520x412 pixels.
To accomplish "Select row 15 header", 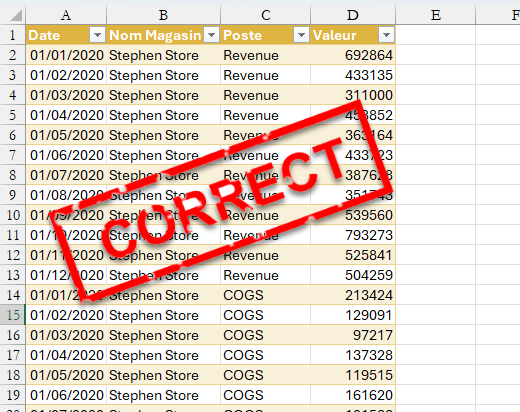I will (13, 315).
